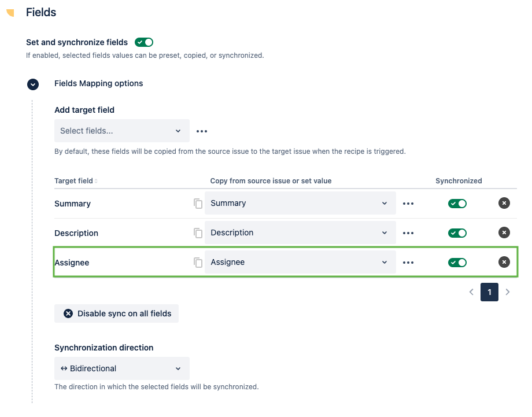Click copy icon beside Summary field
The width and height of the screenshot is (532, 417).
pyautogui.click(x=198, y=204)
